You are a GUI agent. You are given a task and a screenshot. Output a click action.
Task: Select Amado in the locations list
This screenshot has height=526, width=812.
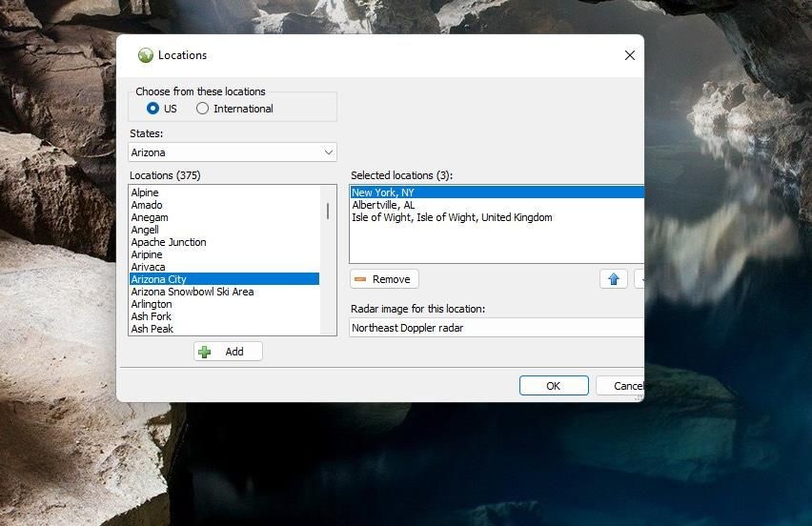tap(224, 205)
